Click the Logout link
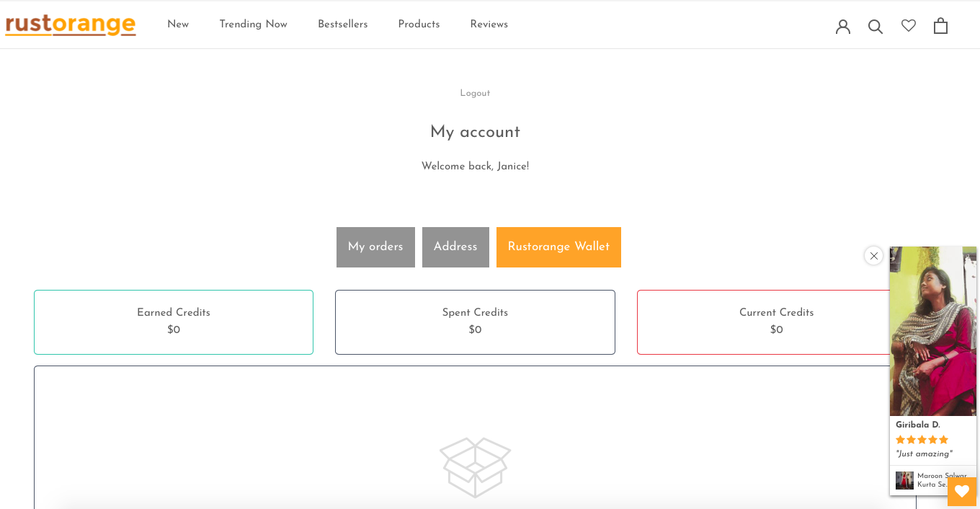This screenshot has height=509, width=980. click(475, 93)
